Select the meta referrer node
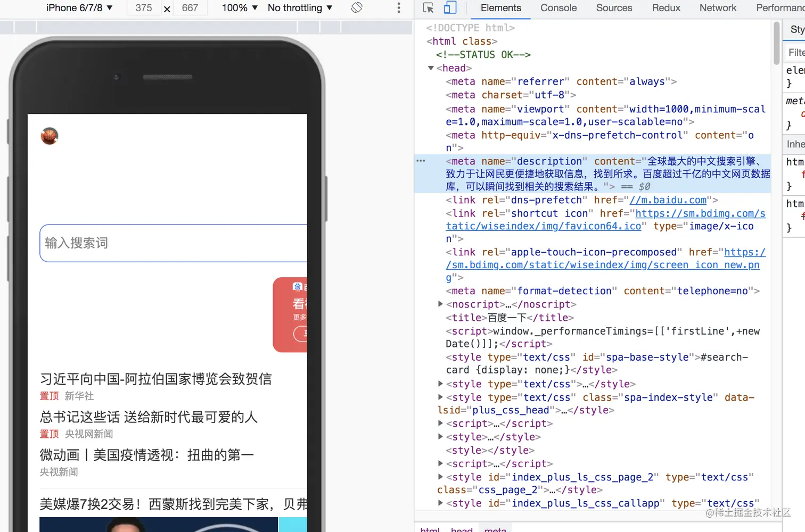The height and width of the screenshot is (532, 805). [x=561, y=81]
